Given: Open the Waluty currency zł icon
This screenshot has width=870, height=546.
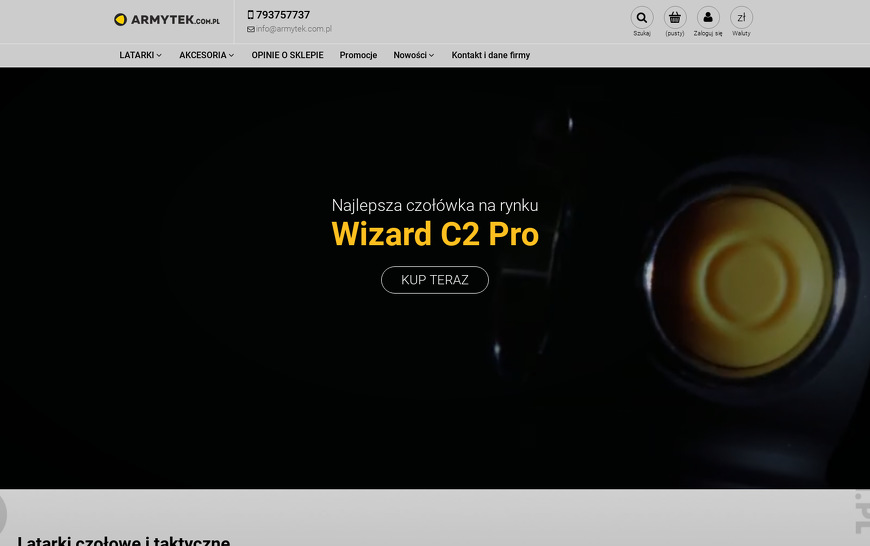Looking at the screenshot, I should tap(741, 18).
